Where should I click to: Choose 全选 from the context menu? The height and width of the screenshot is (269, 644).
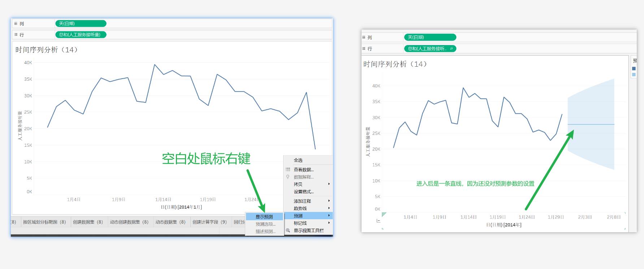298,160
